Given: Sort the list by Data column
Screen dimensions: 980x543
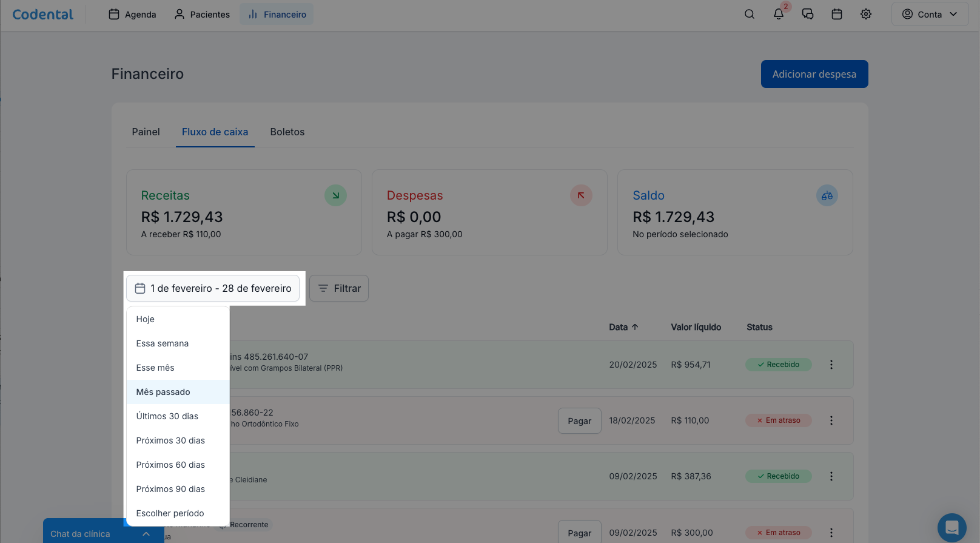Looking at the screenshot, I should [x=623, y=327].
